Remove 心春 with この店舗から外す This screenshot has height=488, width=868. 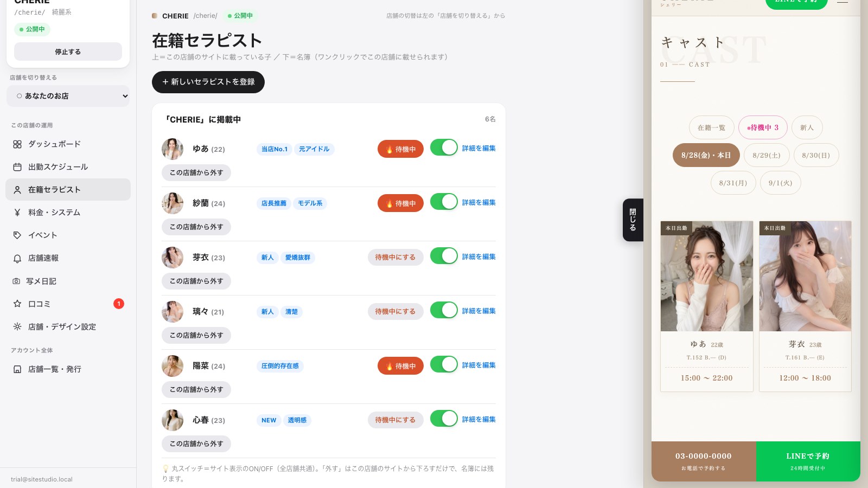pos(196,444)
